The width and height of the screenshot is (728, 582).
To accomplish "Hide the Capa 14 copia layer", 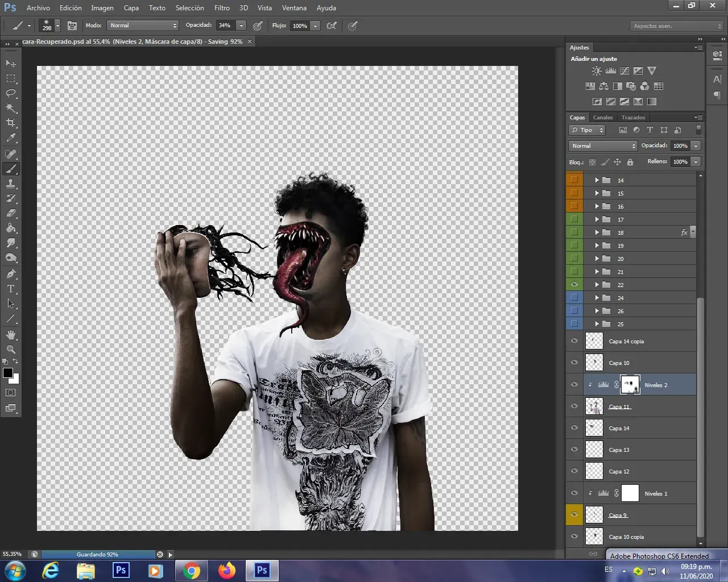I will (574, 341).
